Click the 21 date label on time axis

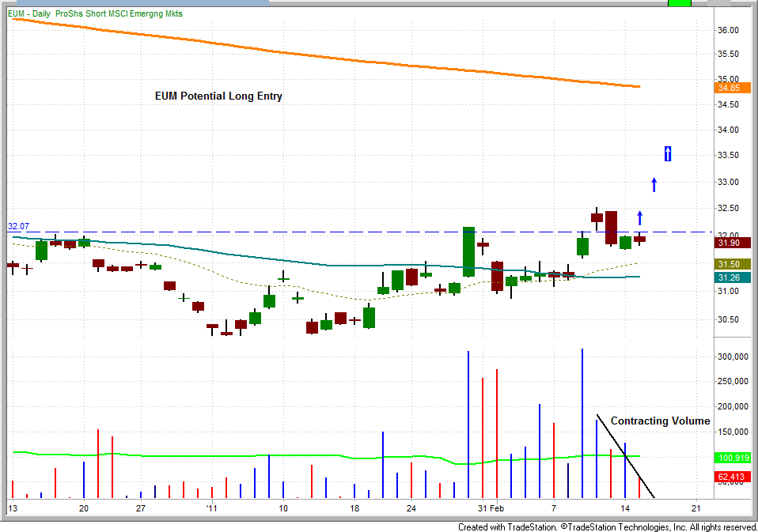(696, 508)
